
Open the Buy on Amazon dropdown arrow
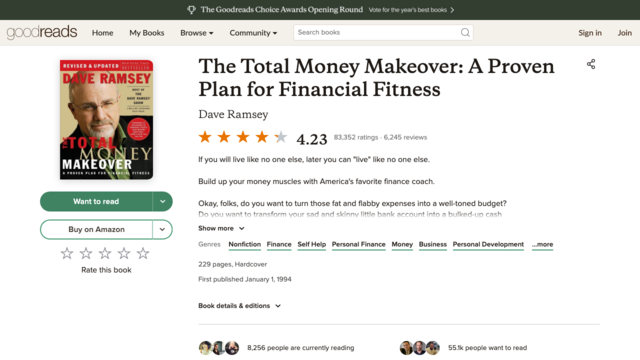pos(162,229)
